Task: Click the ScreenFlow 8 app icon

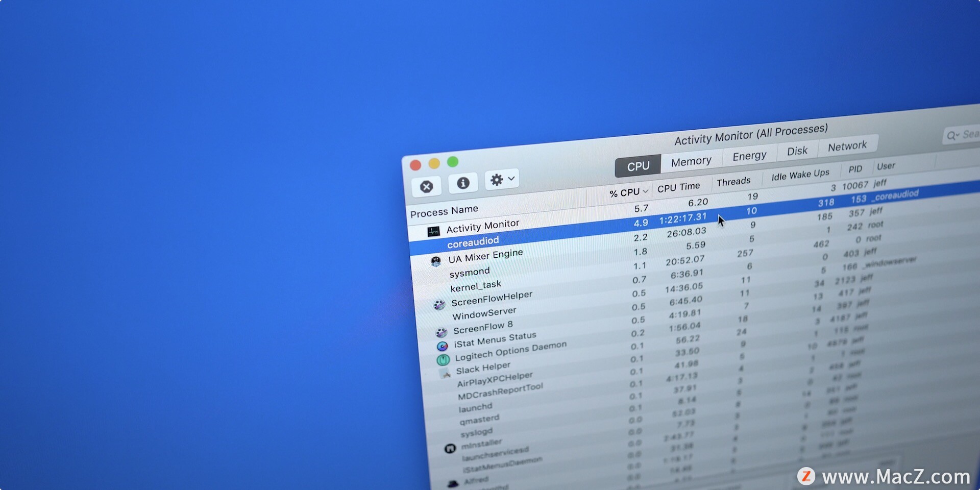Action: pos(441,332)
